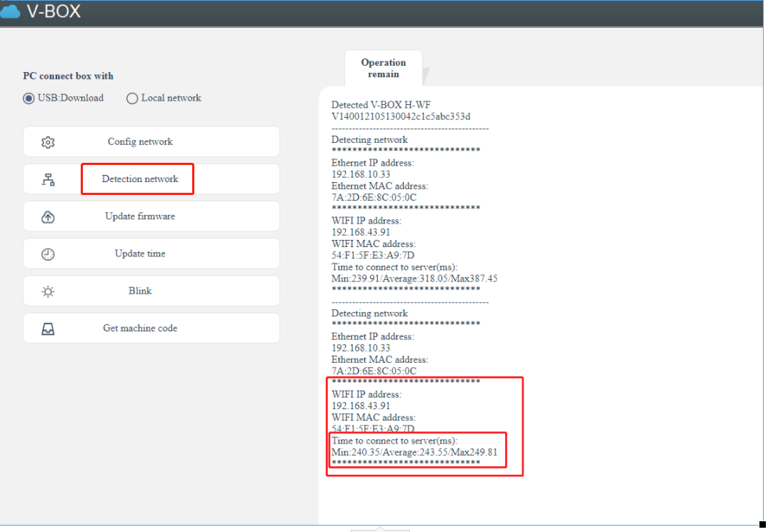Click the sun icon beside Blink
768x532 pixels.
48,291
